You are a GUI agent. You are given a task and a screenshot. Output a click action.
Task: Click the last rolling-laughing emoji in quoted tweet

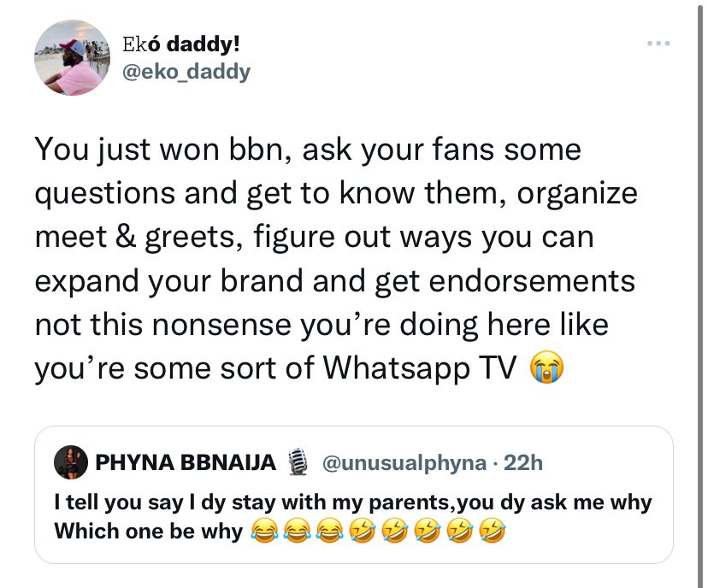(x=492, y=531)
